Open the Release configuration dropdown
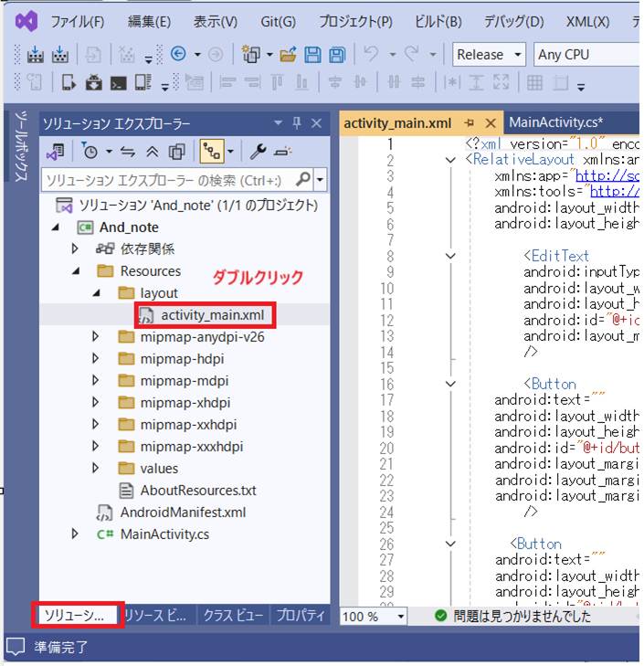 click(489, 55)
